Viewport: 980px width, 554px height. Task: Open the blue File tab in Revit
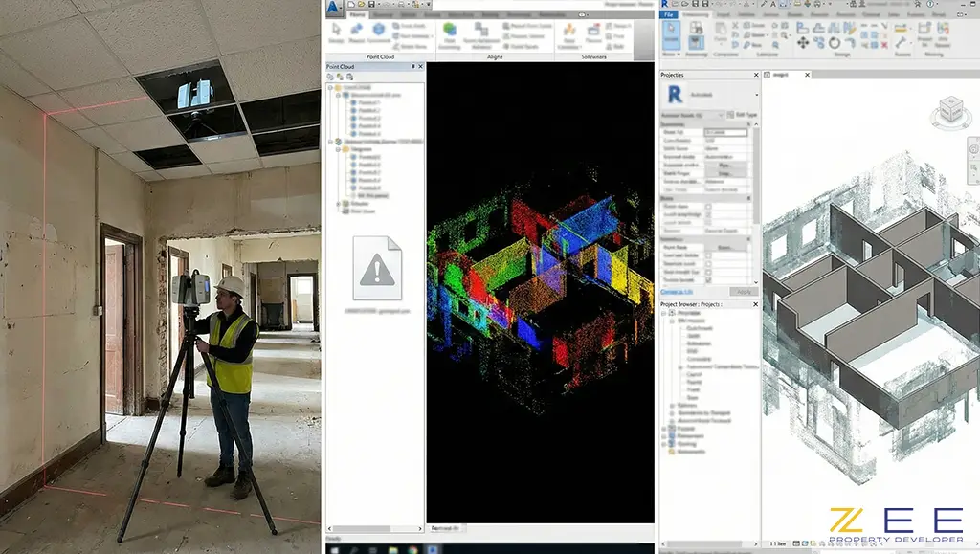pos(669,15)
